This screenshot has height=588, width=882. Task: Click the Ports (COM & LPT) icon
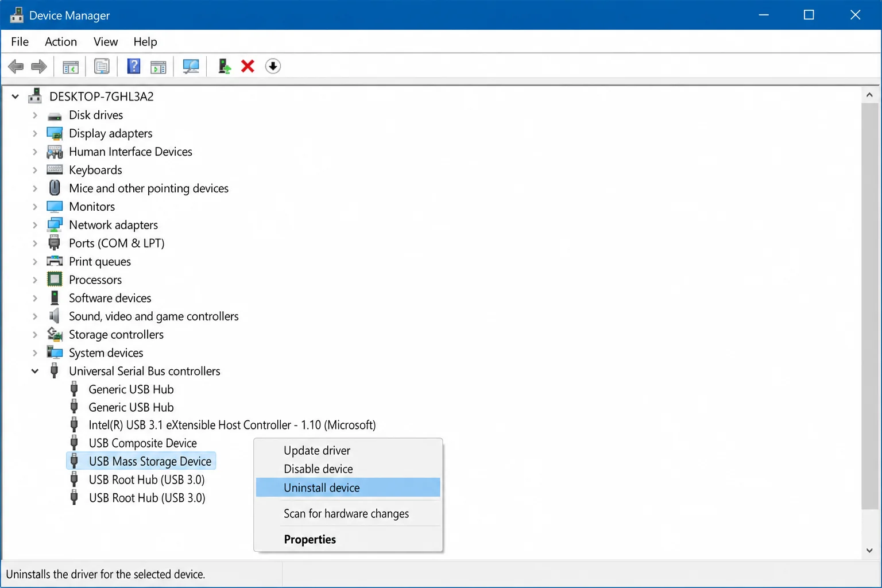[55, 243]
